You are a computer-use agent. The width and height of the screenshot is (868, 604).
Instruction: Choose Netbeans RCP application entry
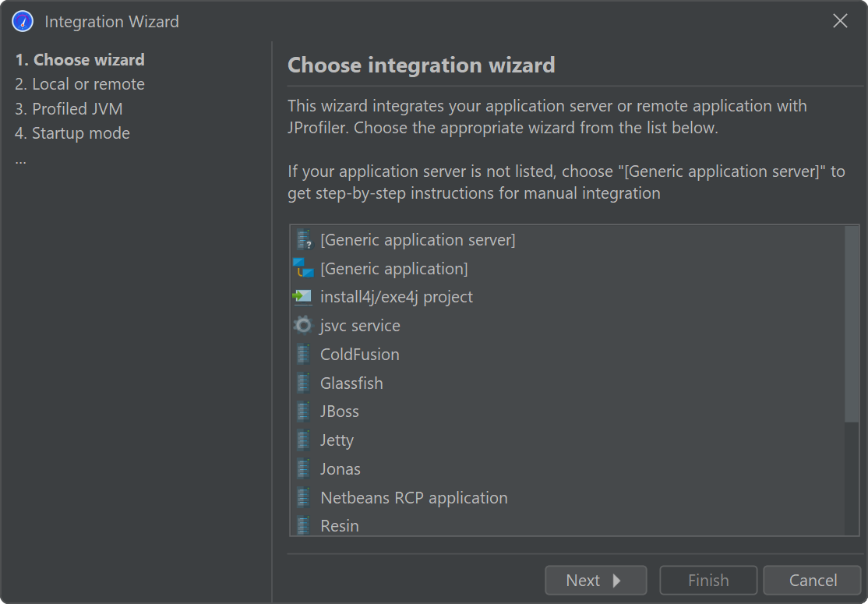pos(414,498)
